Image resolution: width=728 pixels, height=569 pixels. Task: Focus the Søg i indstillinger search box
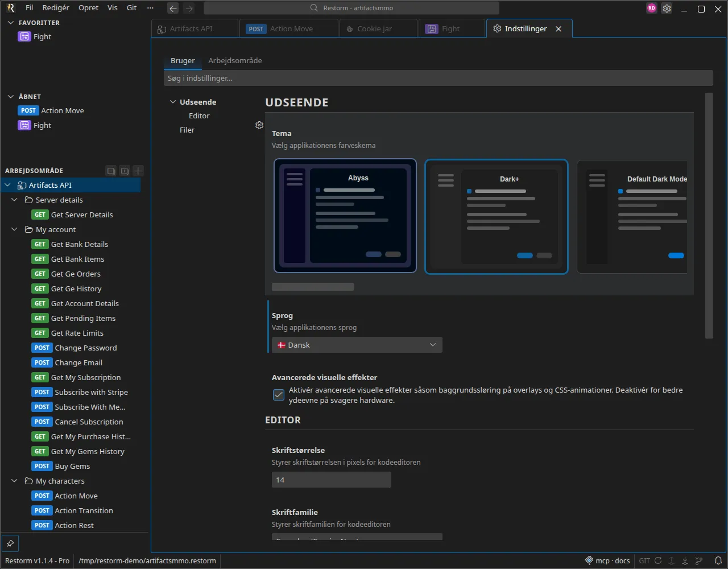(x=438, y=78)
